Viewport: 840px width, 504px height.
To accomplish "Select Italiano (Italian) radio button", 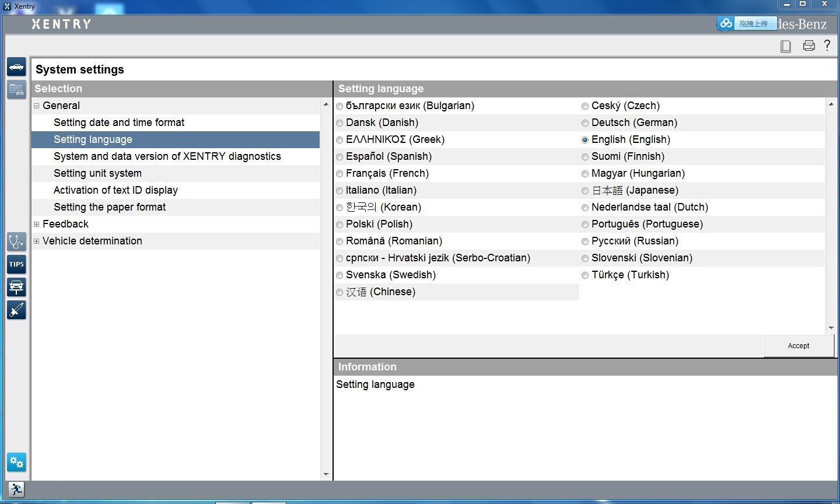I will 339,191.
